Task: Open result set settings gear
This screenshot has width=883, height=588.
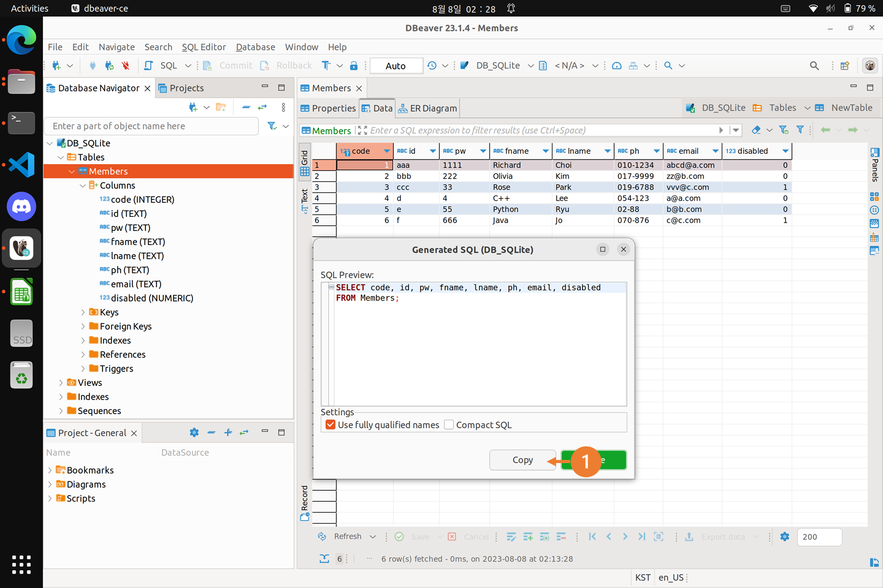Action: coord(785,536)
